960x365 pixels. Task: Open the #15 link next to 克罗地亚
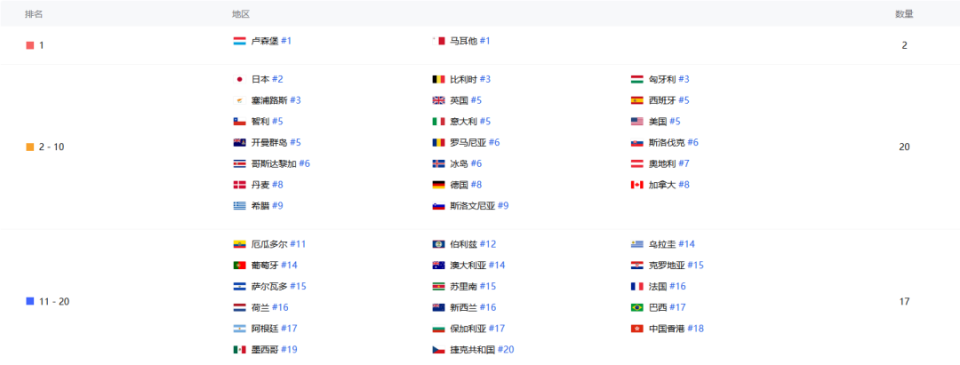pos(696,265)
